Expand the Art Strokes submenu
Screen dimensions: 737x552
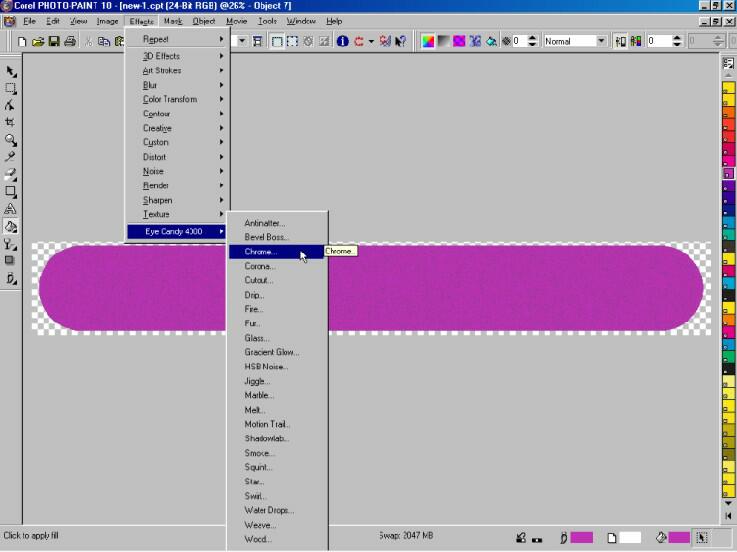177,71
